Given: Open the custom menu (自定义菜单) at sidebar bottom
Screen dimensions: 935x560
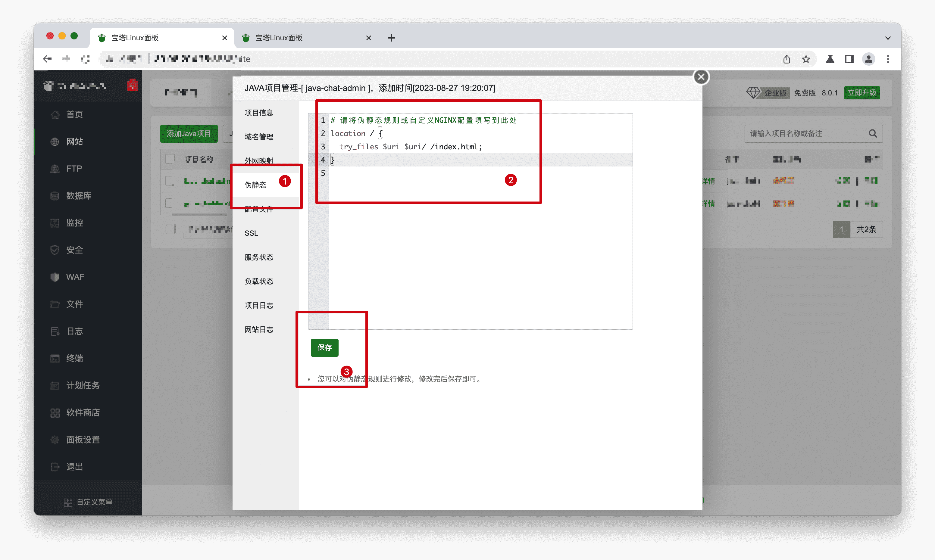Looking at the screenshot, I should pyautogui.click(x=88, y=502).
